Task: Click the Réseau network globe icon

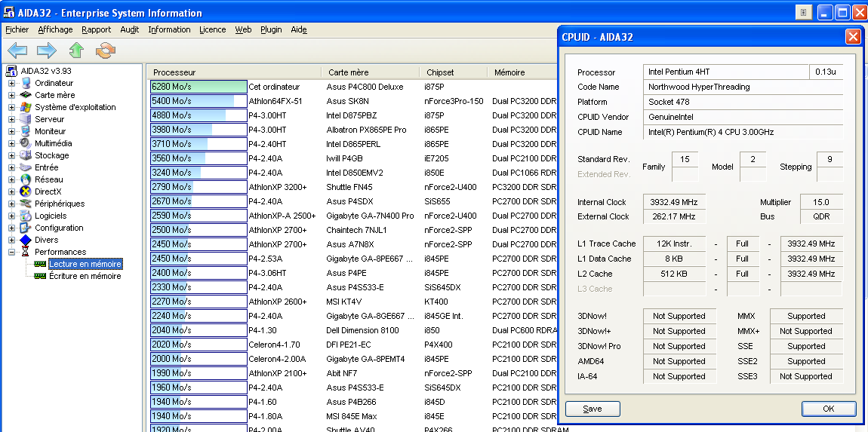Action: [26, 179]
